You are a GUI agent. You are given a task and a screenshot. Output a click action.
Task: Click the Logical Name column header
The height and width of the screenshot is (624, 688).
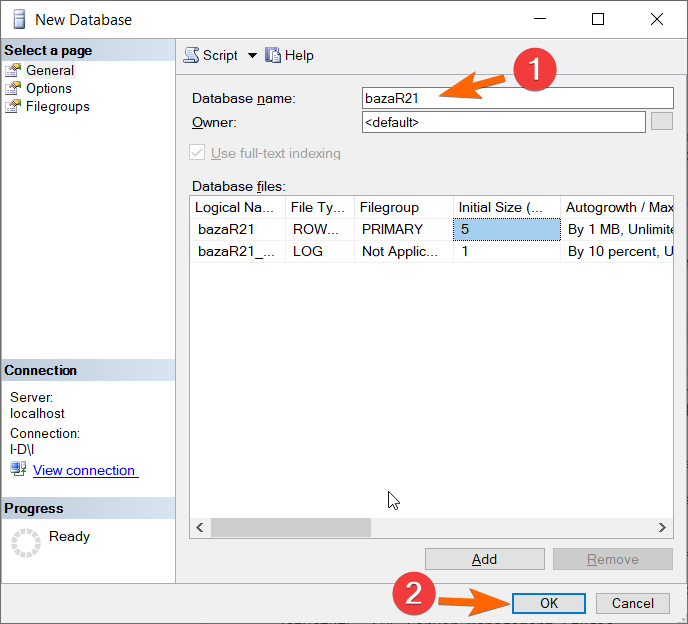(237, 207)
